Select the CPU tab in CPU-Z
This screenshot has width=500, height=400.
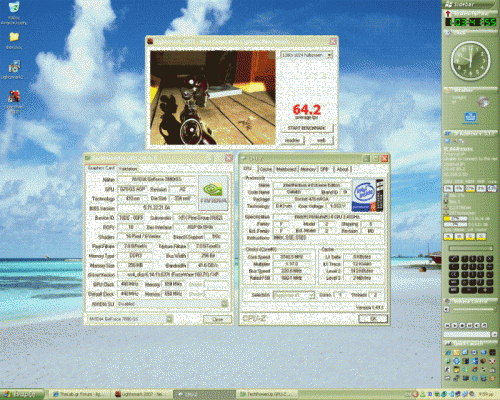coord(248,169)
